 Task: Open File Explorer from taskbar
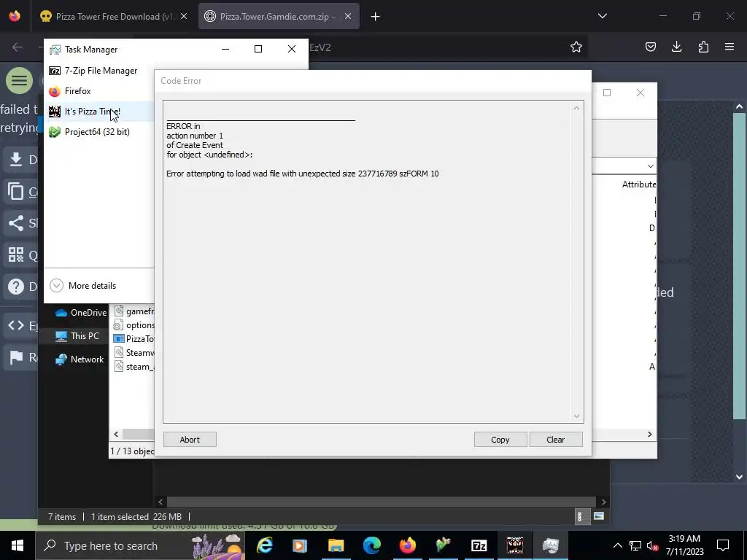[336, 545]
